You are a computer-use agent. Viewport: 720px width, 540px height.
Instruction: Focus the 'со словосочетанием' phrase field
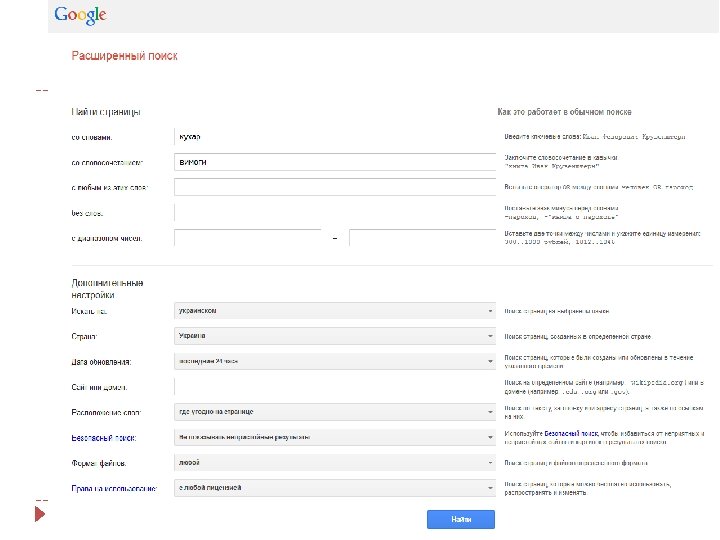coord(335,162)
